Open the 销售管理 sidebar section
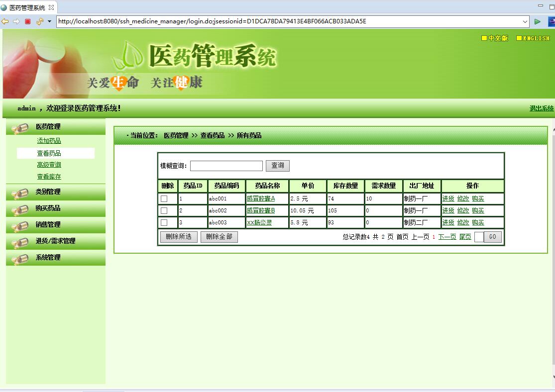This screenshot has width=555, height=392. tap(47, 225)
